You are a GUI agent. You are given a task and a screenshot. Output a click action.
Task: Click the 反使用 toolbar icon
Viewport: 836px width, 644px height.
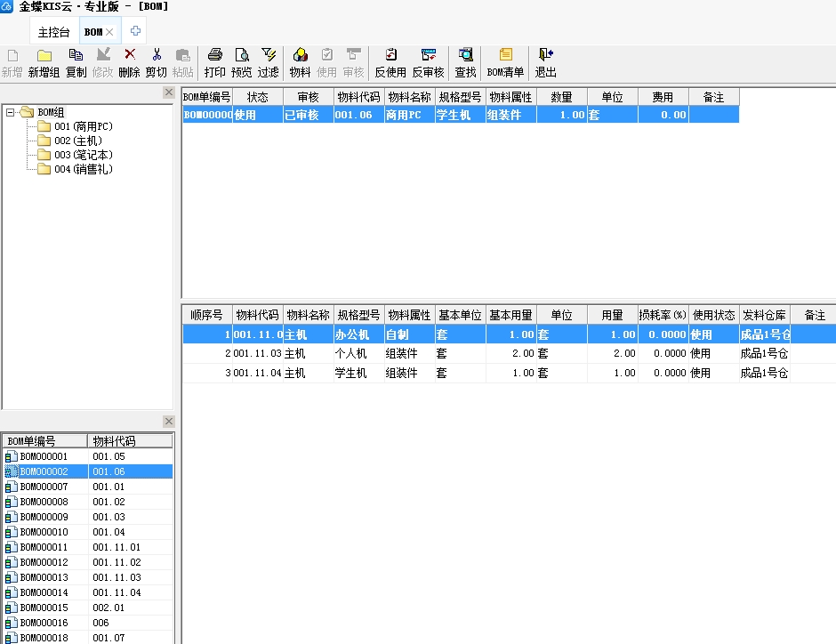click(390, 62)
